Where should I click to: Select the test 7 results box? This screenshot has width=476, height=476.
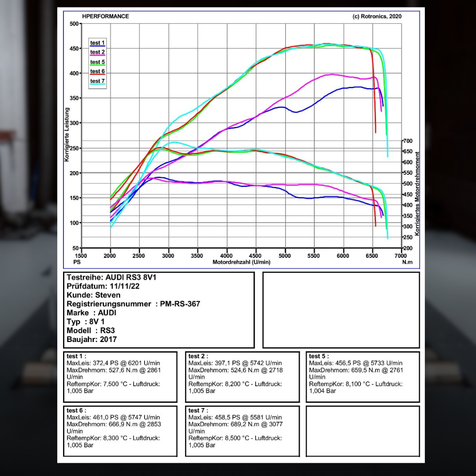[242, 431]
